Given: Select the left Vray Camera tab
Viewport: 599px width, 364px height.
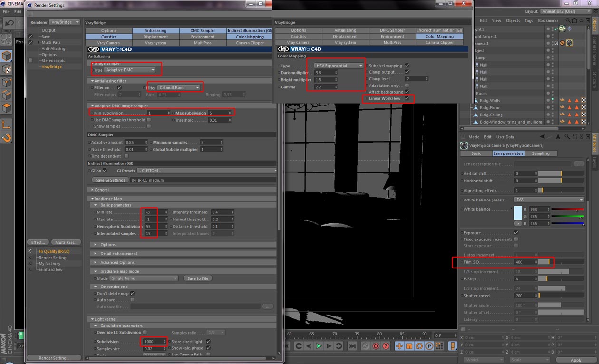Looking at the screenshot, I should [x=108, y=43].
